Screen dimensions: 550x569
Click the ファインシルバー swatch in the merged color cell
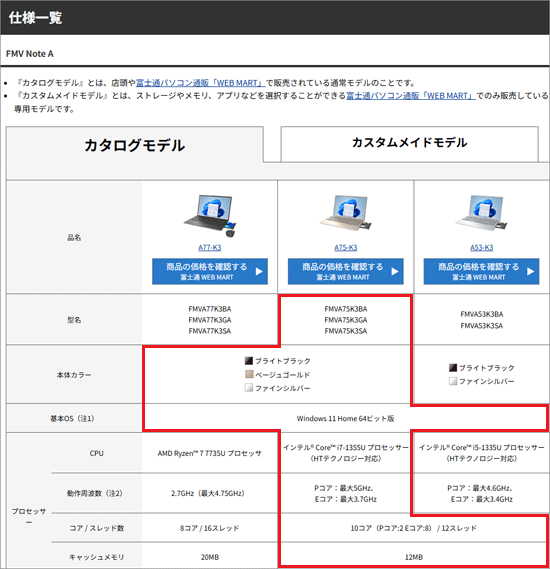pyautogui.click(x=249, y=388)
